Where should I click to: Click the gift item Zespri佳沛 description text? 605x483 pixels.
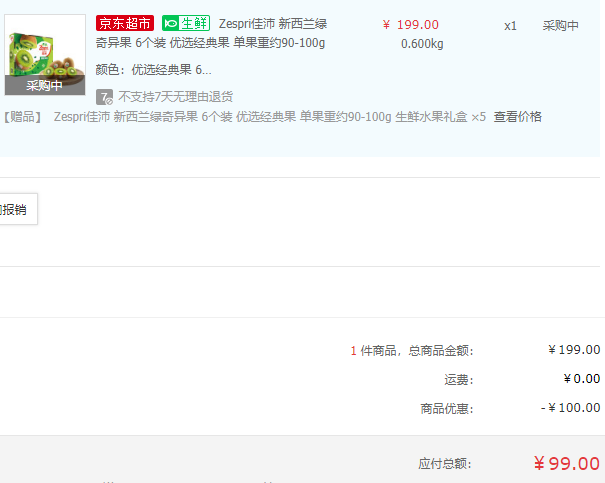270,117
